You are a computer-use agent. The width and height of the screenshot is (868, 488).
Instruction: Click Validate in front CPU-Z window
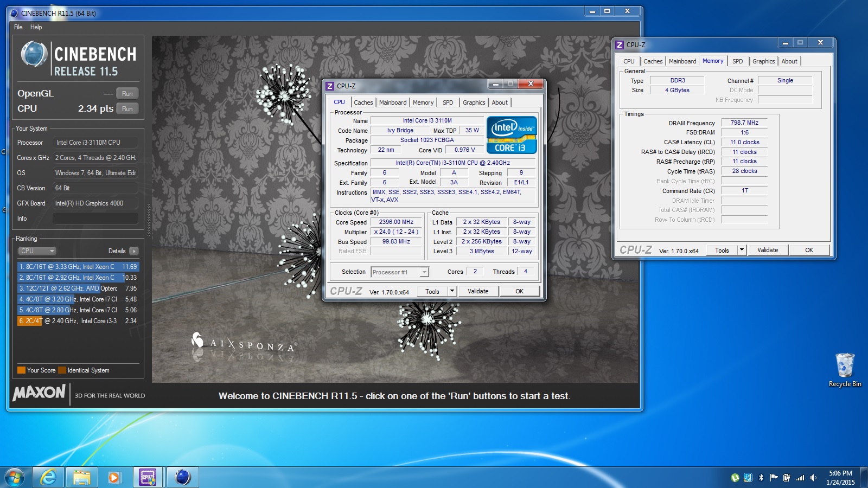click(x=478, y=291)
